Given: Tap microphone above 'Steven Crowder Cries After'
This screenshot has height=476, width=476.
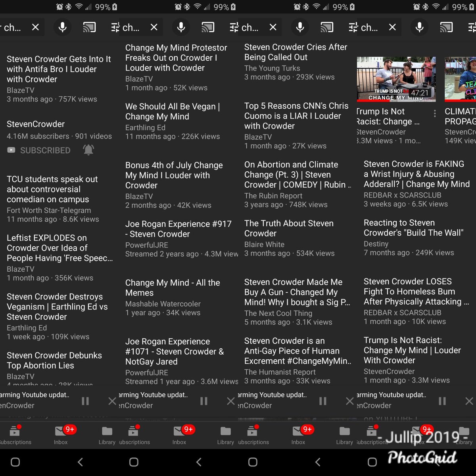Looking at the screenshot, I should pos(300,27).
